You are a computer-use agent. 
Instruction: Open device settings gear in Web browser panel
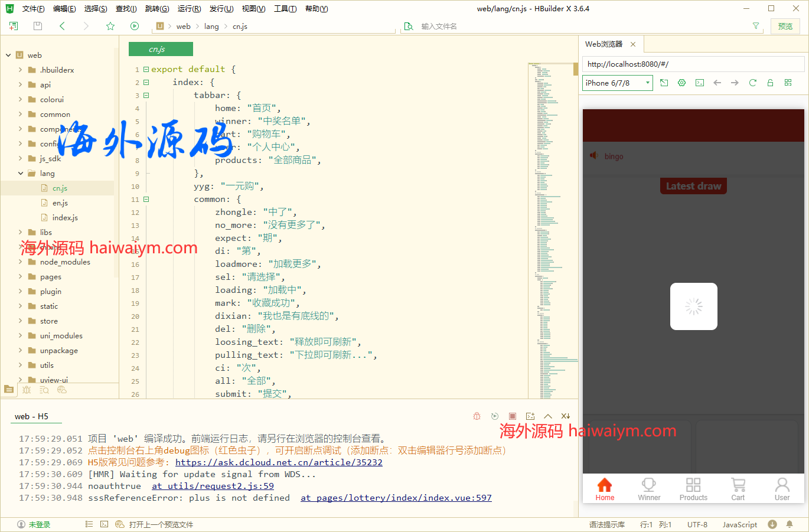point(681,83)
